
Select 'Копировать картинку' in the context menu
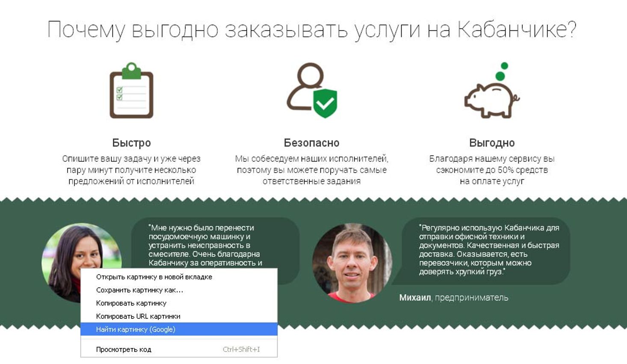[x=179, y=303]
